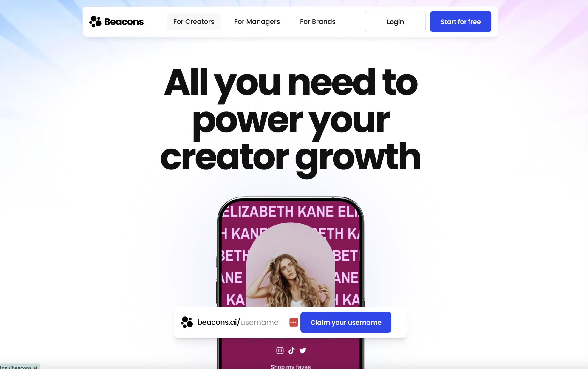This screenshot has width=588, height=369.
Task: Click the Beacons wordmark in header
Action: (124, 22)
